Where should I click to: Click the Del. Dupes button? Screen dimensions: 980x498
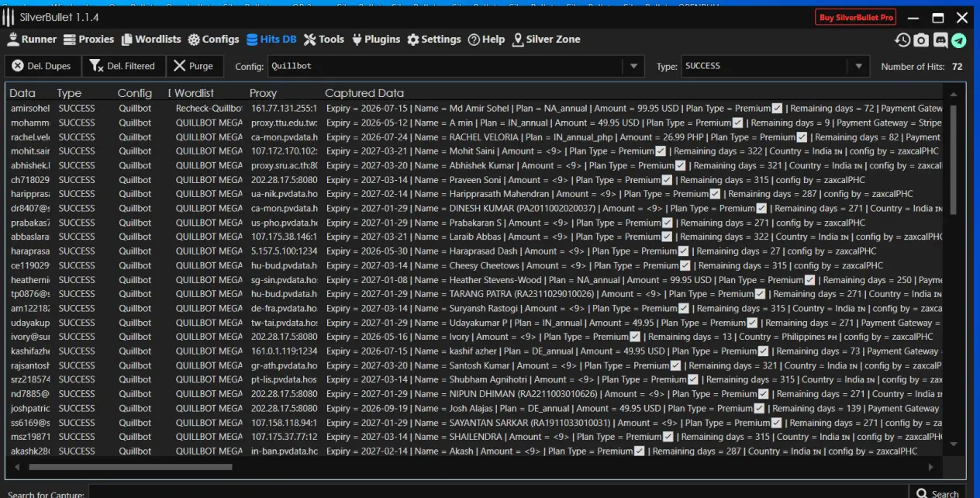click(x=42, y=66)
